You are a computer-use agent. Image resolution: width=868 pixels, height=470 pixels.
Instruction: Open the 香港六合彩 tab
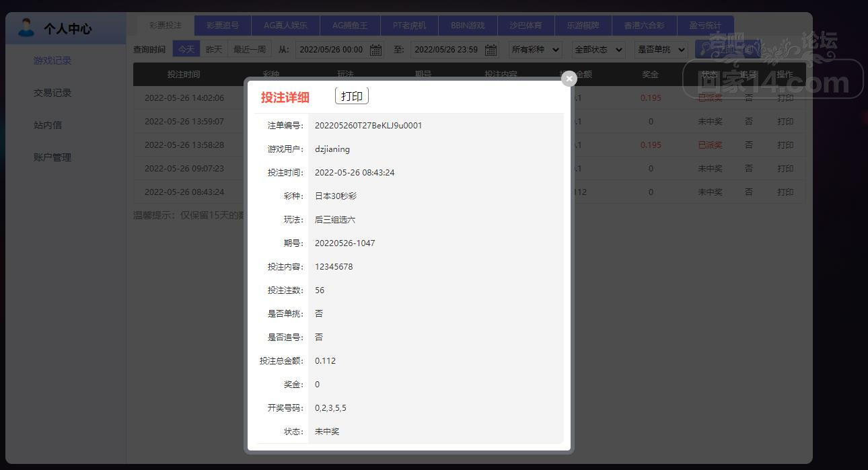pyautogui.click(x=644, y=26)
